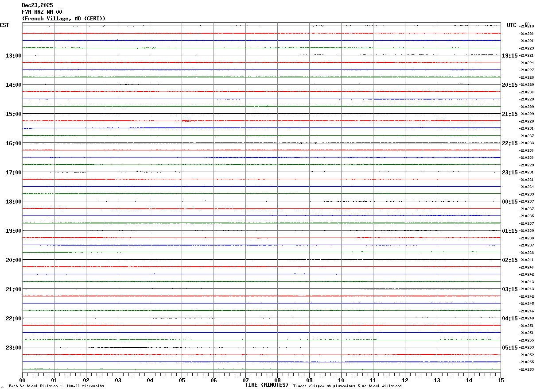Click the 19:15 UTC time label
The image size is (536, 392).
[509, 55]
